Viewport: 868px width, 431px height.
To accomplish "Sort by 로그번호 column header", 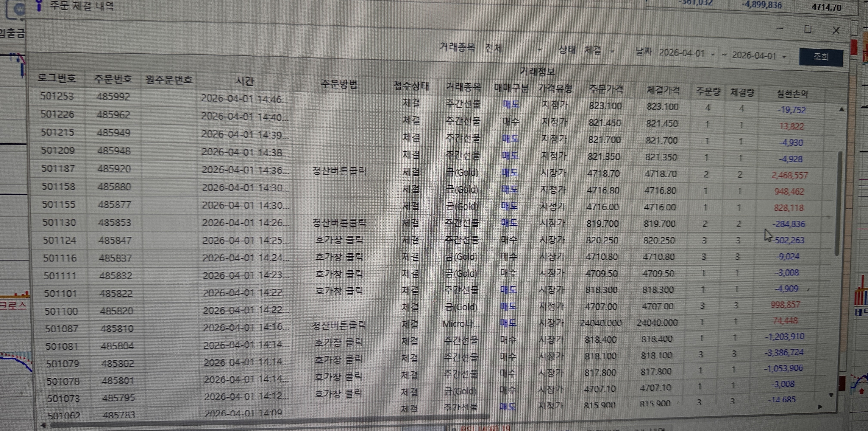I will point(57,78).
